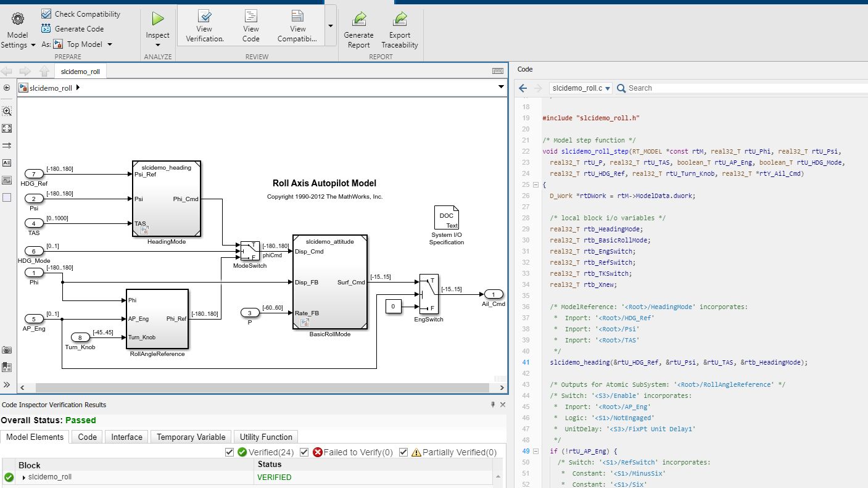Image resolution: width=868 pixels, height=488 pixels.
Task: Switch to the Interface tab
Action: 126,437
